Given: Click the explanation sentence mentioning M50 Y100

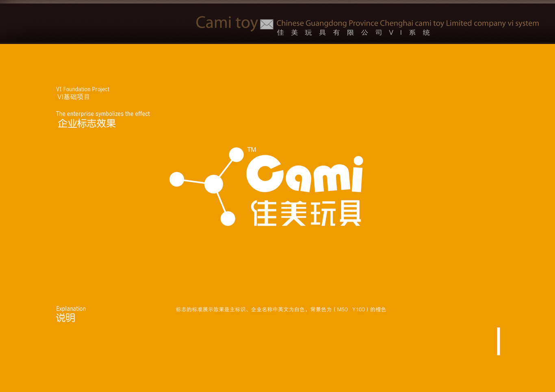Looking at the screenshot, I should [x=281, y=310].
